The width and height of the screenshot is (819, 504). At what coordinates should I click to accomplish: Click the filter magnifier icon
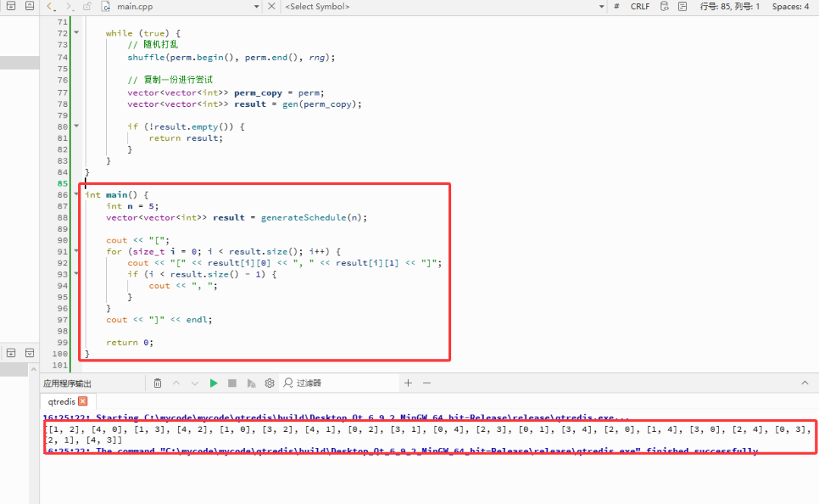coord(288,383)
